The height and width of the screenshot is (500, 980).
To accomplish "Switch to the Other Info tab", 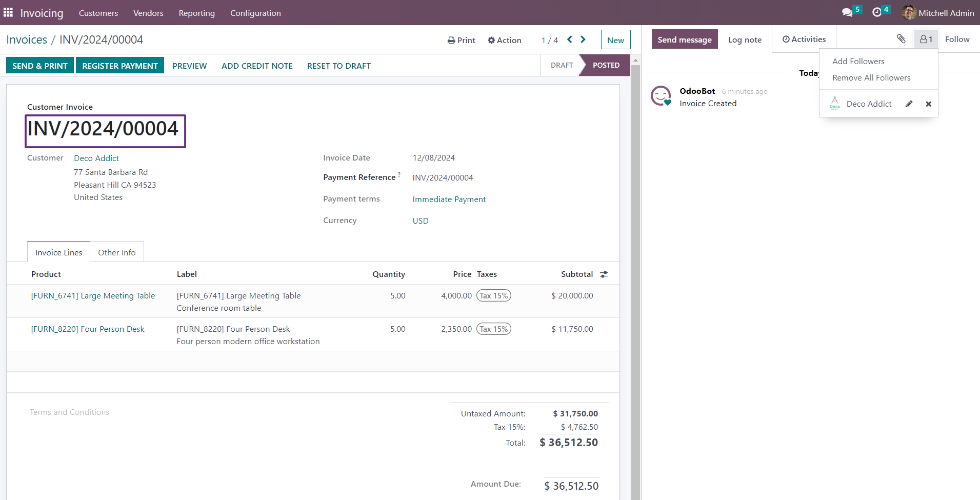I will pyautogui.click(x=117, y=252).
